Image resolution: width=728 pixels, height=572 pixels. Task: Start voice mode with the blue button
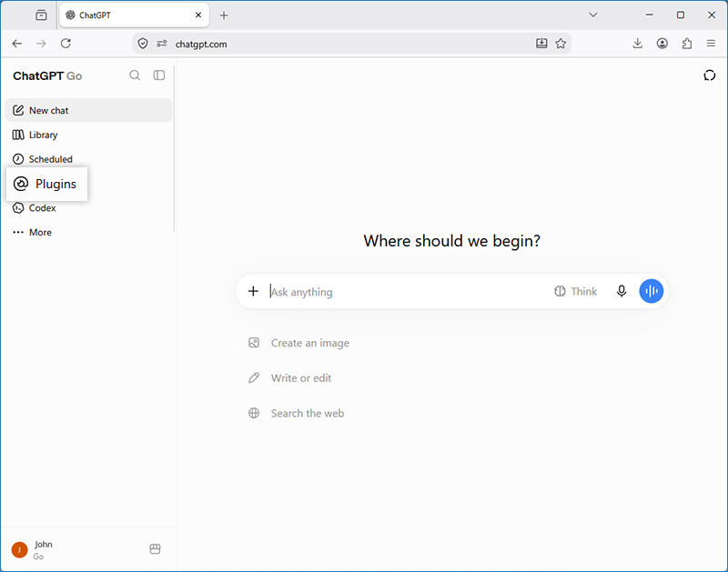click(652, 291)
